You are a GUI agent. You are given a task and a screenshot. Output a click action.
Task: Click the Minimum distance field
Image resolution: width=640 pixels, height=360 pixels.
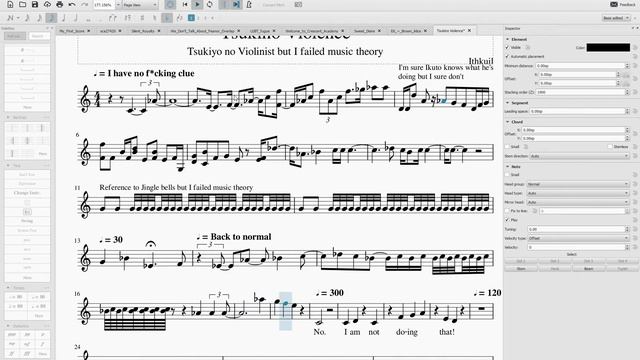tap(582, 66)
